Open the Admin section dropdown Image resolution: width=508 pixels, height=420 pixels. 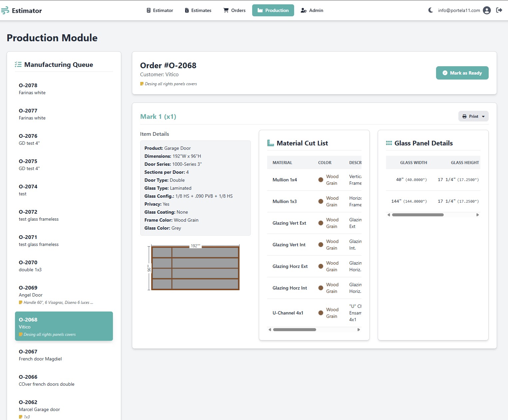312,10
